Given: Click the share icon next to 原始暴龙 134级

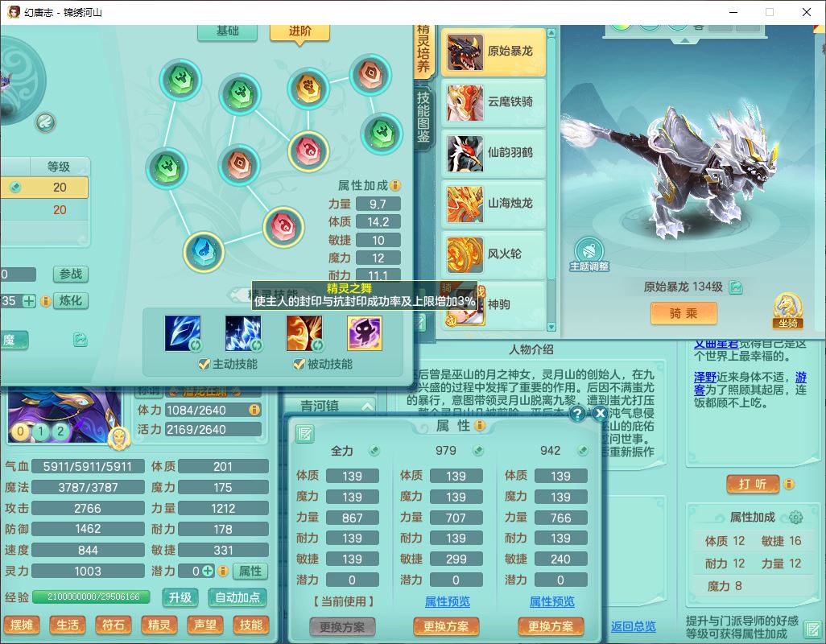Looking at the screenshot, I should pos(736,287).
